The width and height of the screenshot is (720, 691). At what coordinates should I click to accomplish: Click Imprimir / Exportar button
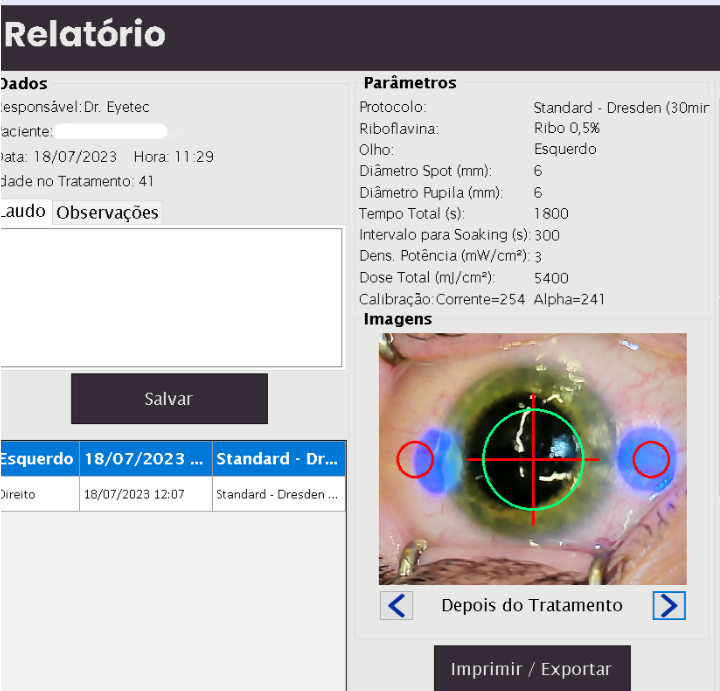(532, 669)
